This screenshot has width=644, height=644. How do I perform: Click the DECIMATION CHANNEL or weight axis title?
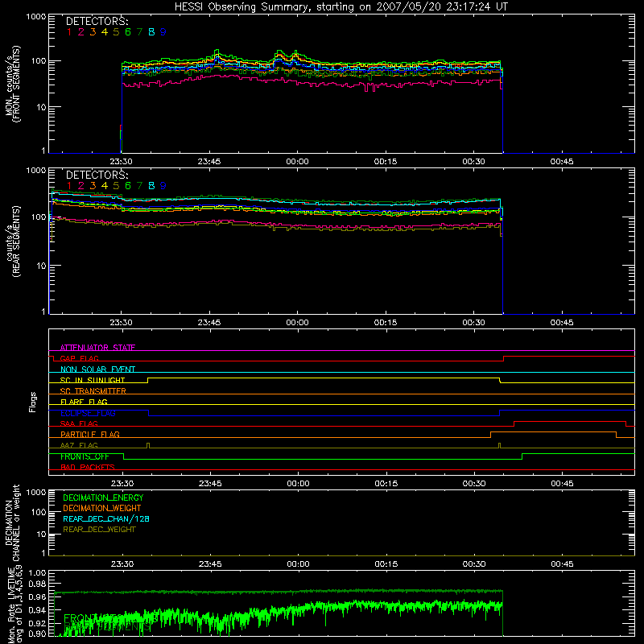pos(13,522)
